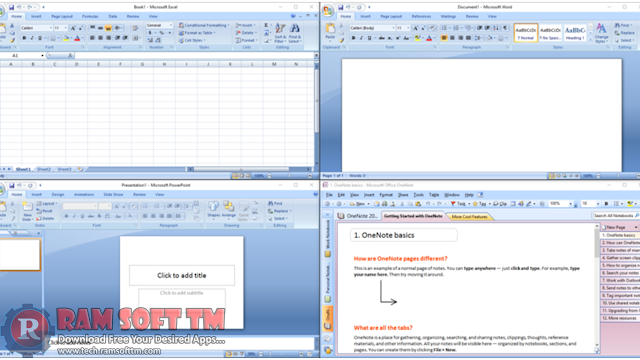
Task: Toggle Show/Hide paragraph marks in Word
Action: [505, 28]
